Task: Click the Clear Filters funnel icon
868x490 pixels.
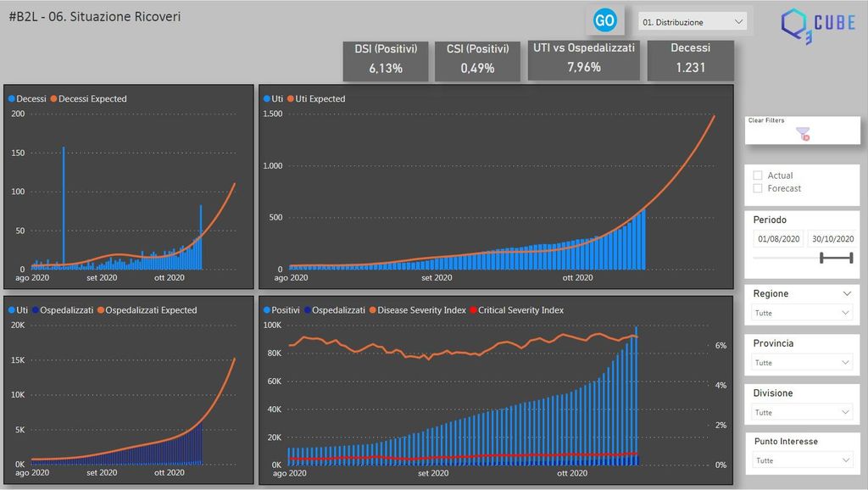Action: (x=803, y=133)
